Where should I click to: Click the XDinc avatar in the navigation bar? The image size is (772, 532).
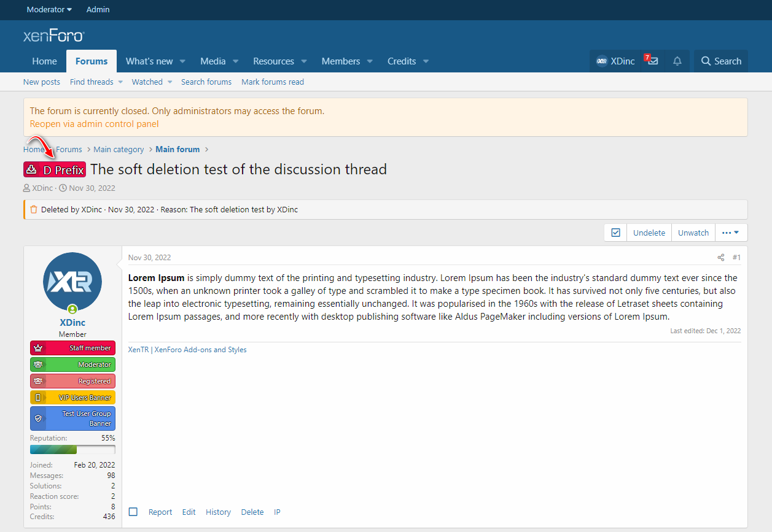602,61
